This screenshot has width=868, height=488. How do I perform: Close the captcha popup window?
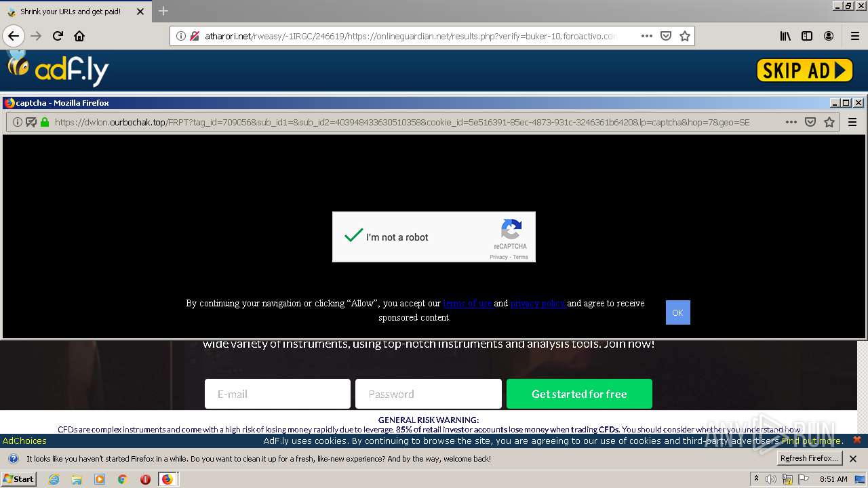point(858,103)
